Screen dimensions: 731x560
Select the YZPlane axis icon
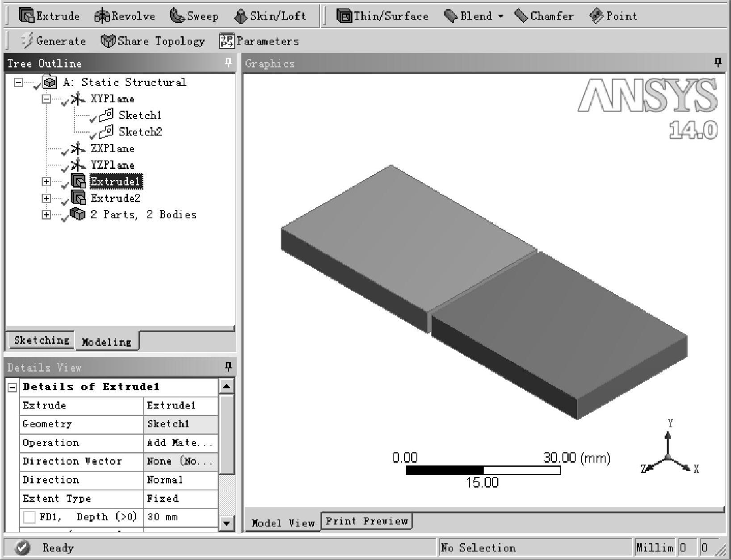(x=78, y=165)
